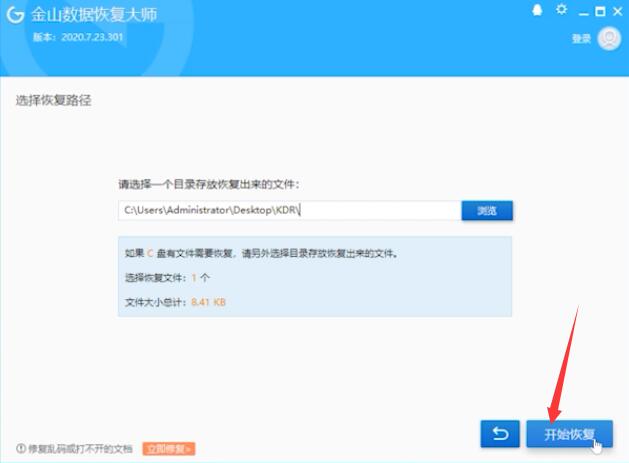
Task: Click the 请选择一个目录 instruction label
Action: point(209,184)
